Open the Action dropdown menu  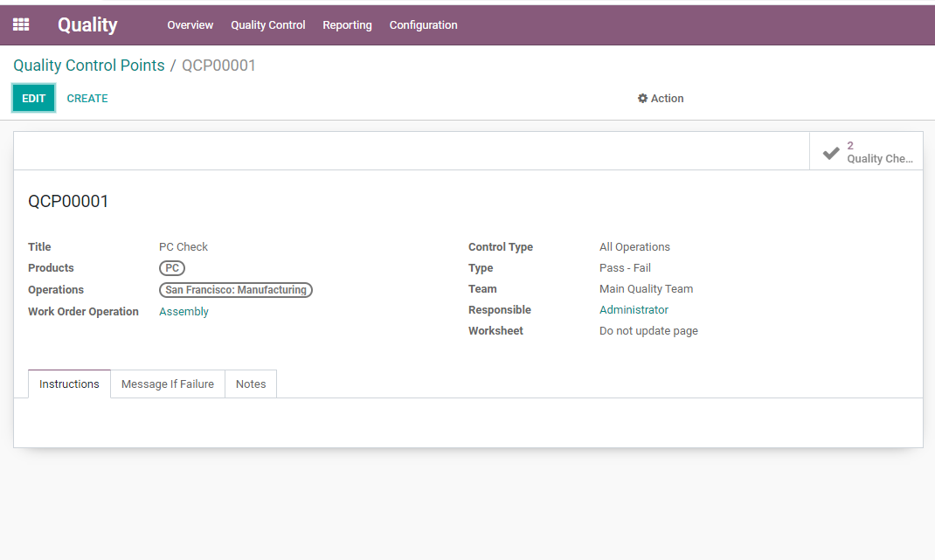point(661,99)
